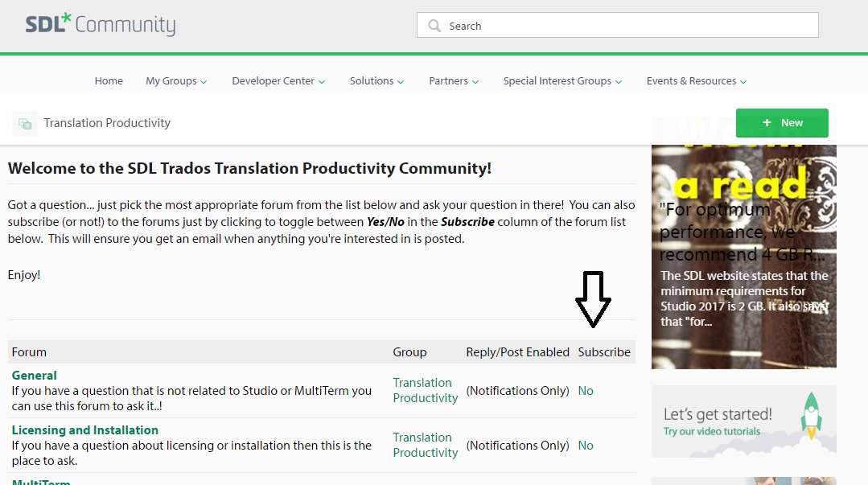Open the featured 4 GB RAM article banner

click(x=743, y=241)
